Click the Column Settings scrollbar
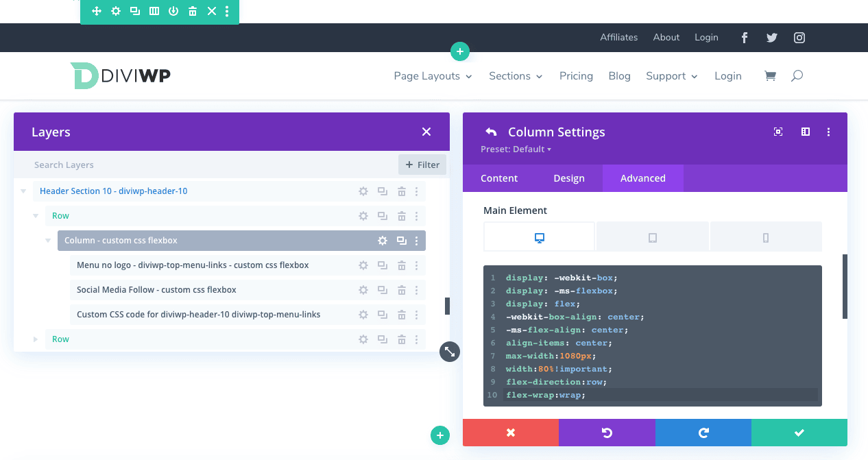This screenshot has height=460, width=868. click(x=845, y=287)
